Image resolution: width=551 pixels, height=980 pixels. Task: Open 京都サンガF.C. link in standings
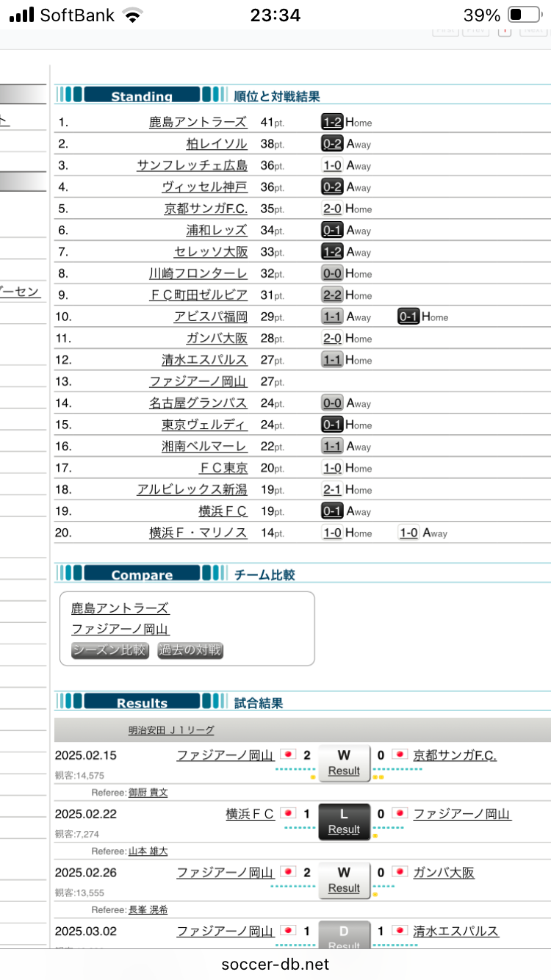tap(206, 209)
